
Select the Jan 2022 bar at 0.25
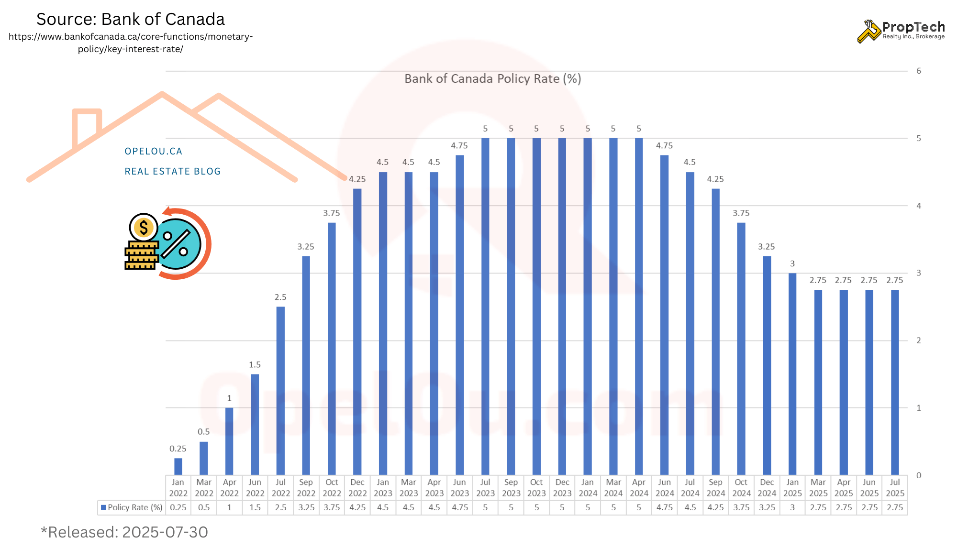178,466
